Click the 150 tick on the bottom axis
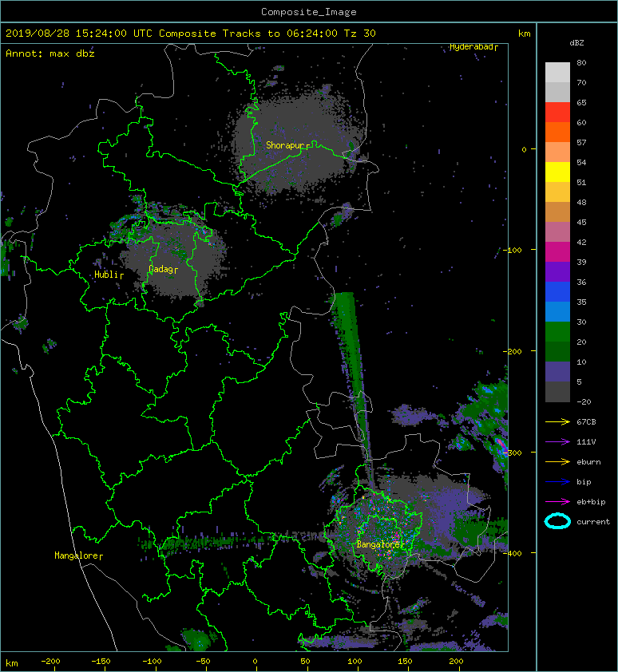 (405, 662)
